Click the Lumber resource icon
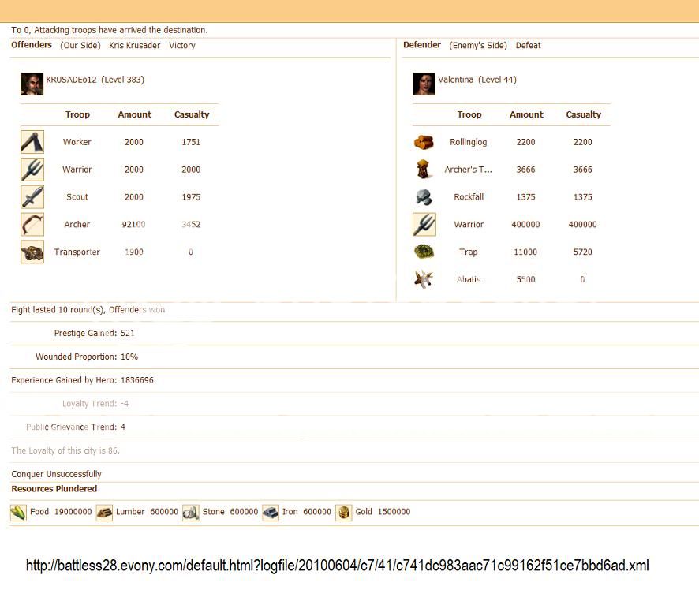 tap(104, 513)
